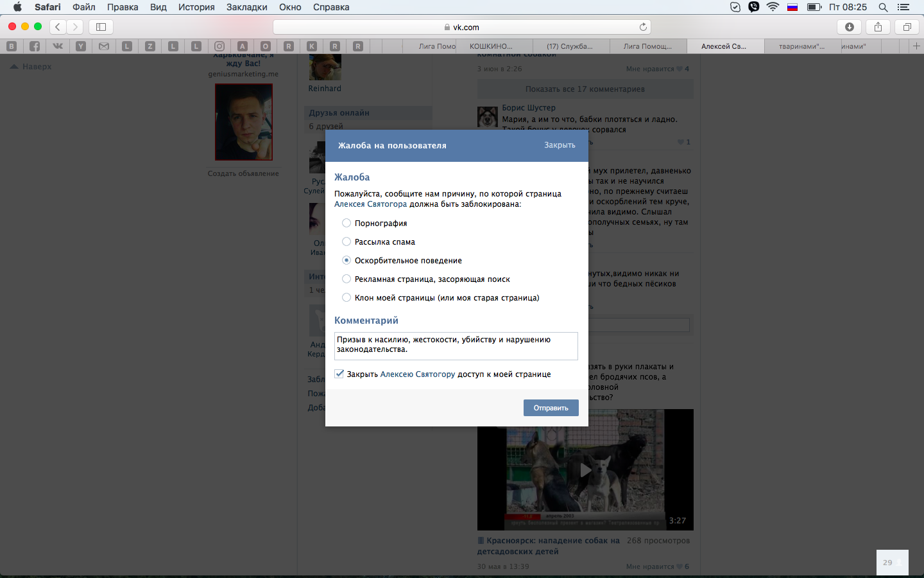This screenshot has width=924, height=578.
Task: Click the Share icon in Safari toolbar
Action: click(x=878, y=27)
